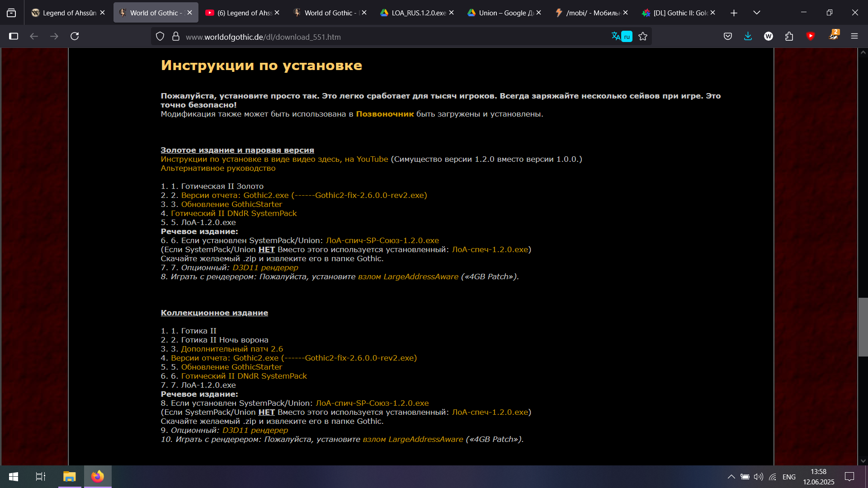This screenshot has width=868, height=488.
Task: Open the D3D11 рендерер link under Gold edition
Action: [x=265, y=267]
